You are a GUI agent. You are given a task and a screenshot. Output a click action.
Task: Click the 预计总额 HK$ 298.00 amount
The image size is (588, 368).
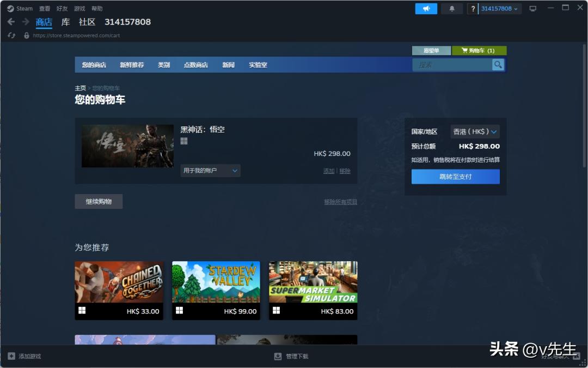click(x=479, y=146)
